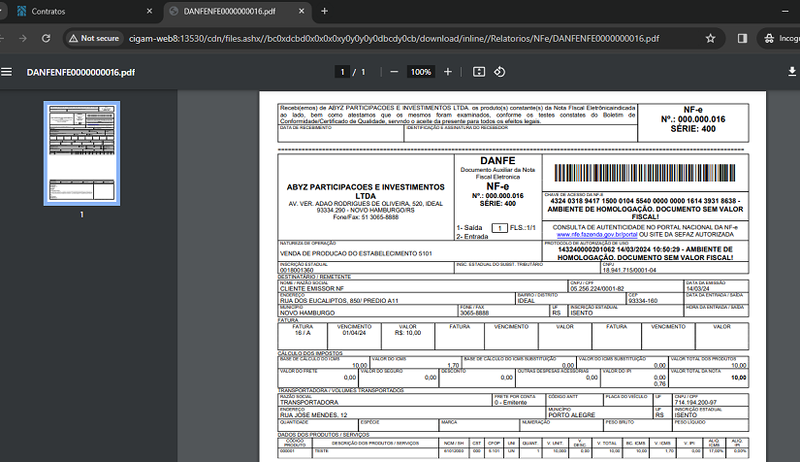This screenshot has width=800, height=462.
Task: Close the DANFENFE0000000016.pdf tab
Action: 302,11
